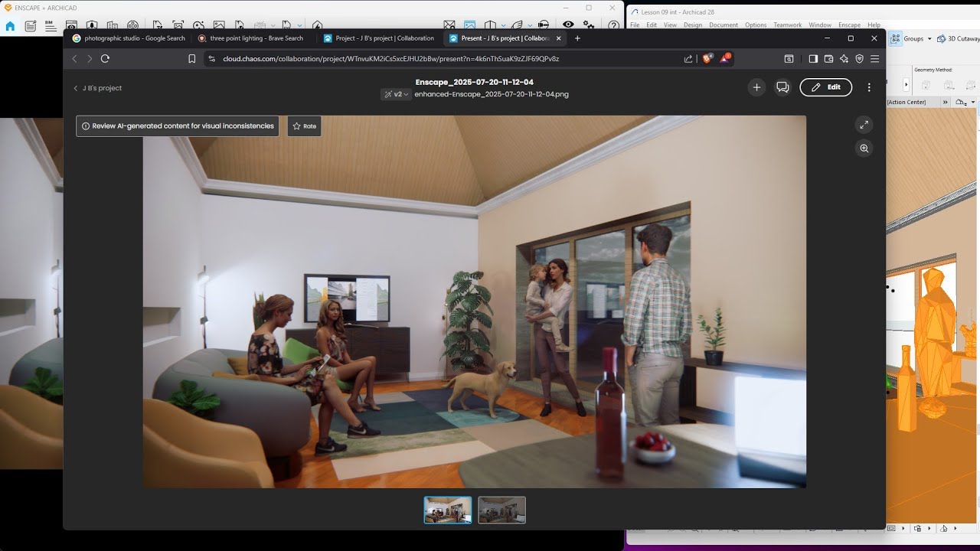Click Archicad 3D Cutaway icon

pos(942,38)
